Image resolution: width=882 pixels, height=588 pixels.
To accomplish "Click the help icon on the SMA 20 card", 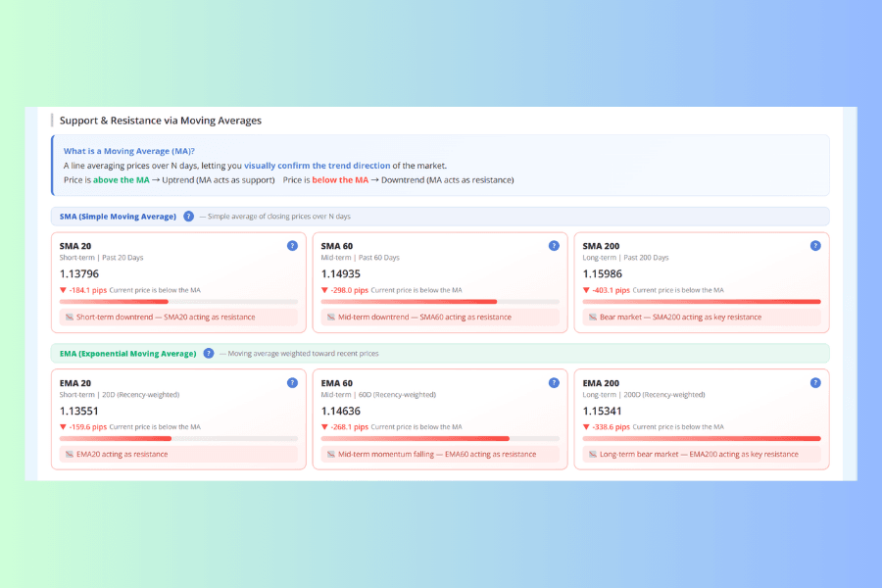I will [x=292, y=246].
